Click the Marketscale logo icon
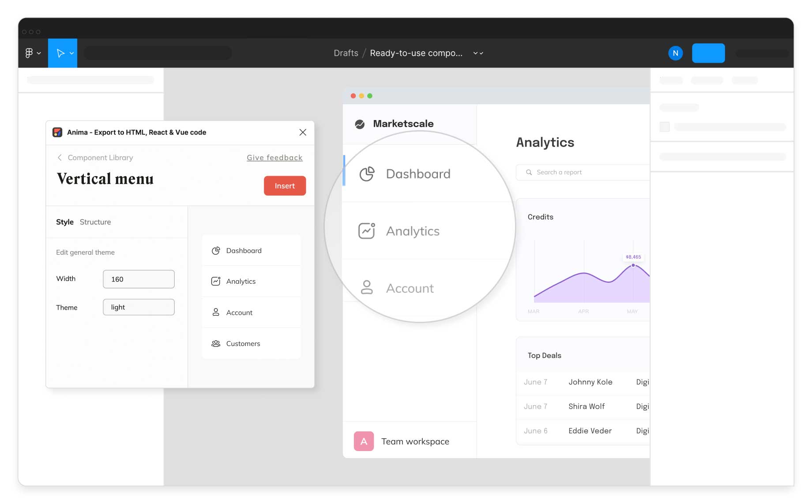Screen dimensions: 812x504 (360, 124)
